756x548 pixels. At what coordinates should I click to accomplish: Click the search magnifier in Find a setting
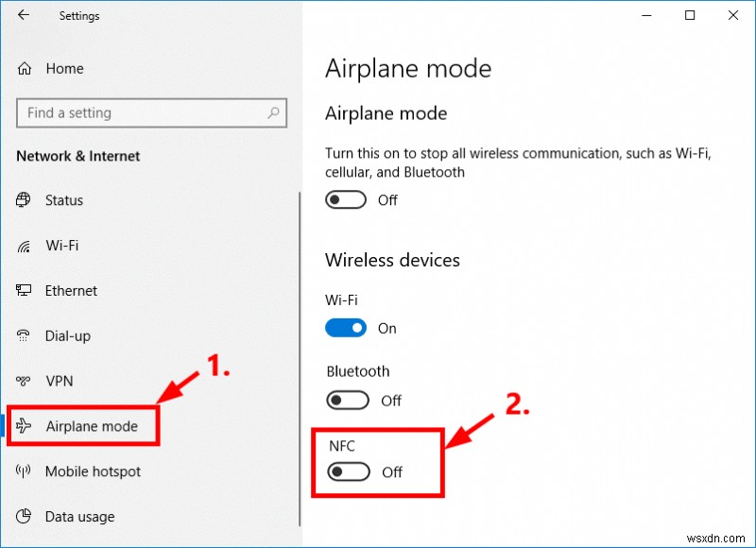275,112
